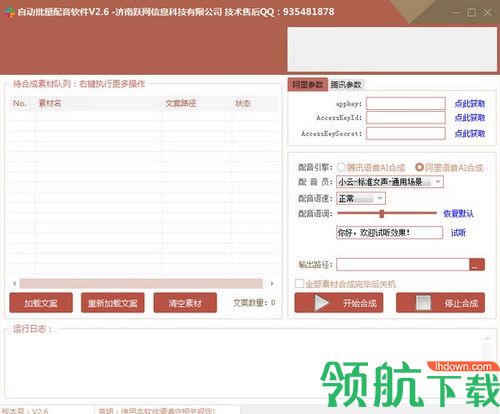Open the 配音员 voice dropdown
This screenshot has width=500, height=414.
pyautogui.click(x=390, y=182)
